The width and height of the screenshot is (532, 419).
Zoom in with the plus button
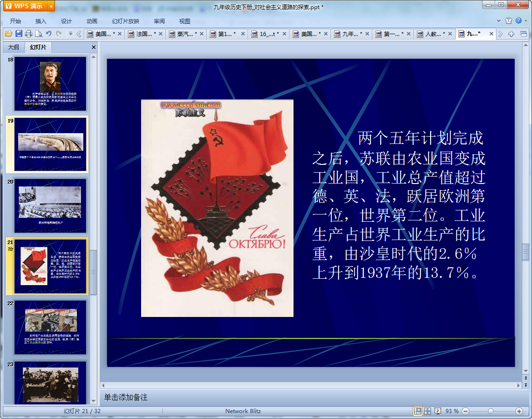click(519, 411)
